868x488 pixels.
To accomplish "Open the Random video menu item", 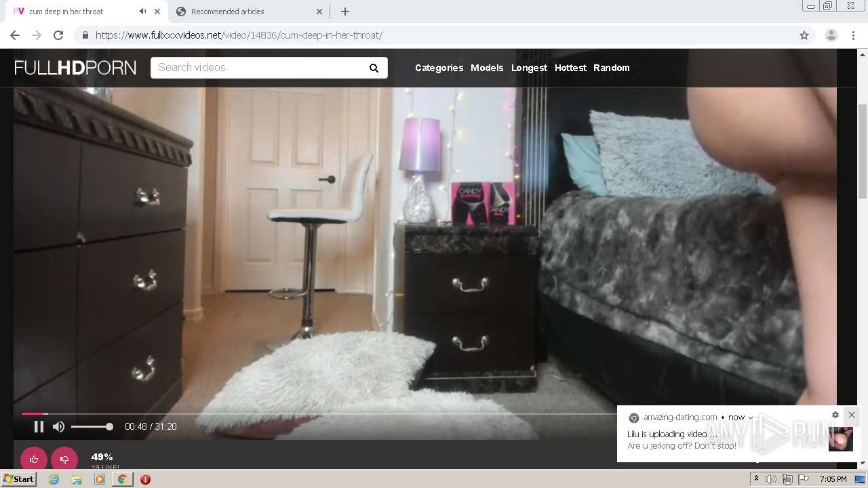I will point(611,68).
